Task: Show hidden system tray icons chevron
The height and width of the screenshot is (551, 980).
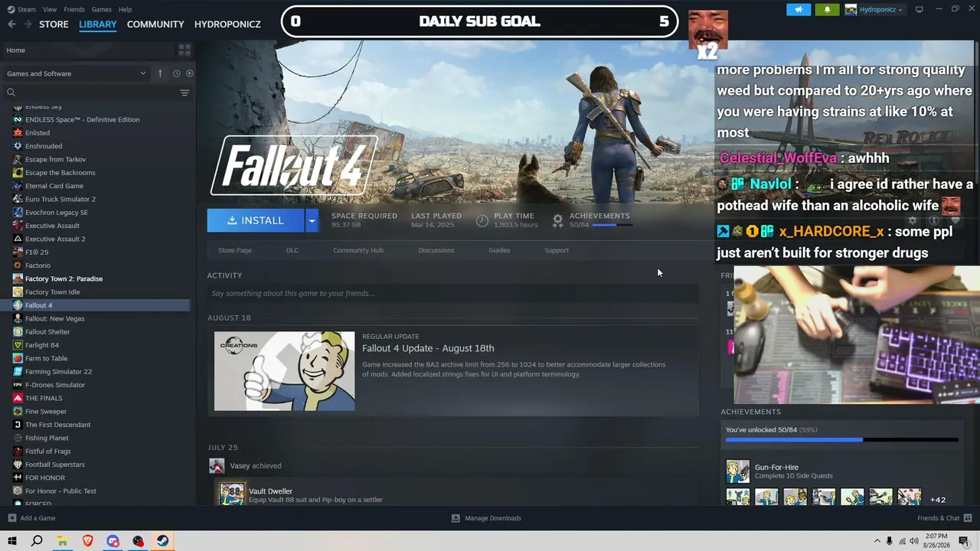Action: [x=877, y=541]
